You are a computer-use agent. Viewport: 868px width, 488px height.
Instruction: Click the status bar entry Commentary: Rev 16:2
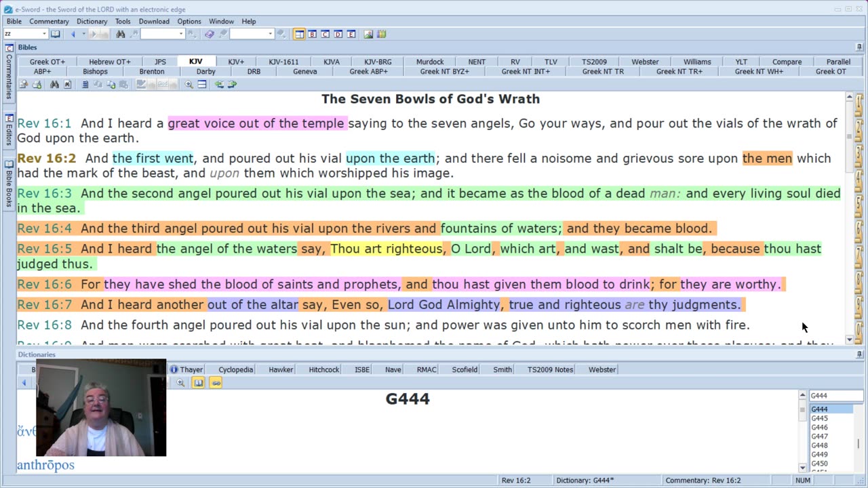[x=703, y=481]
